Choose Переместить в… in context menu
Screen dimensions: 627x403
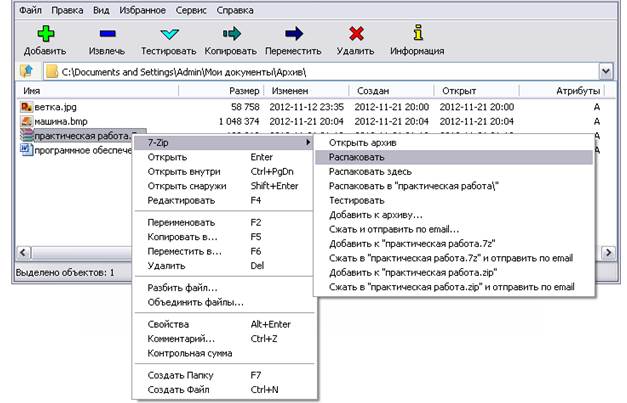(224, 251)
